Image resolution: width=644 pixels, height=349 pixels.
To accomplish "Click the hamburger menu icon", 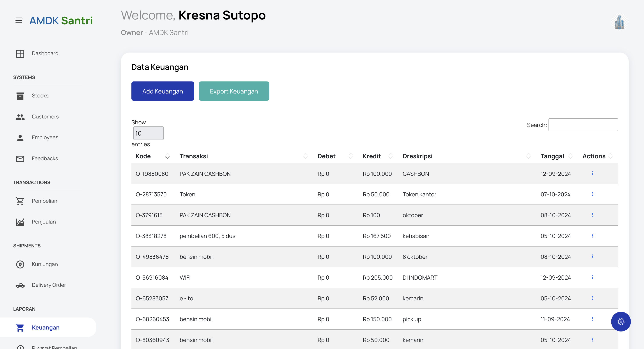I will click(19, 20).
